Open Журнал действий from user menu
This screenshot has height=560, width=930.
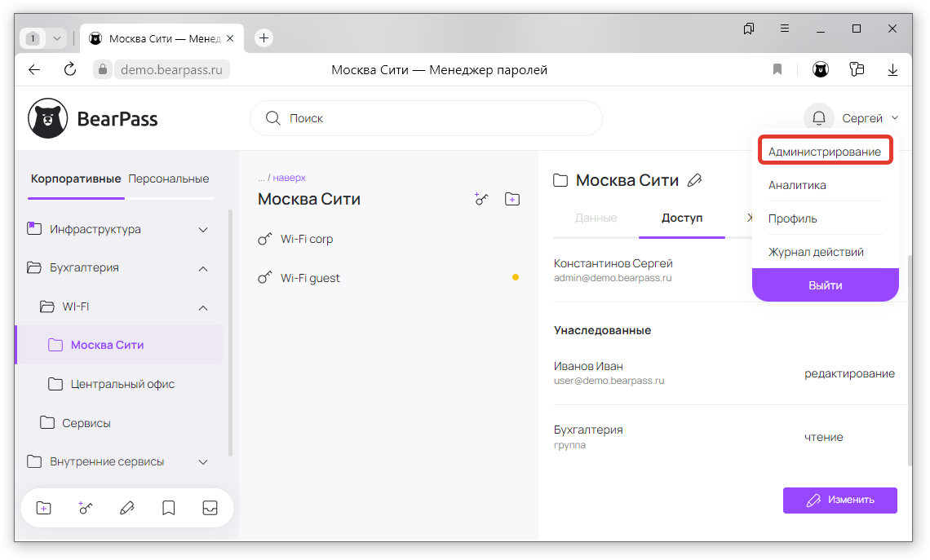816,252
